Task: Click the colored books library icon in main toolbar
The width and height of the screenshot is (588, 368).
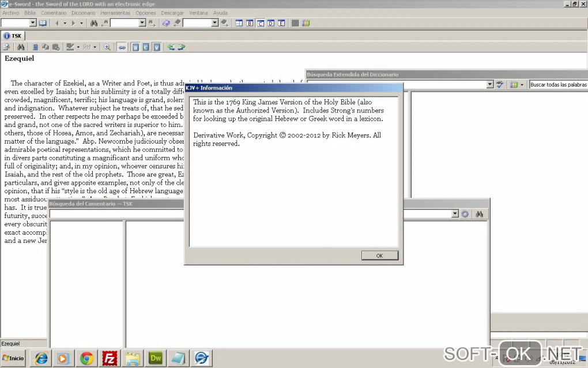Action: [306, 23]
